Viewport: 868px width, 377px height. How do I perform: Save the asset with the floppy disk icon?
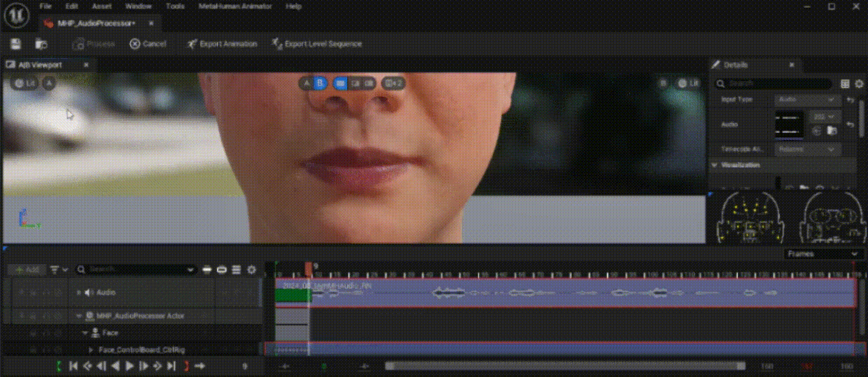(15, 43)
